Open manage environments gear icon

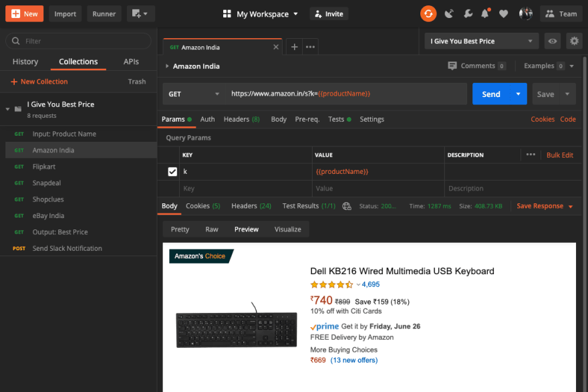[574, 41]
